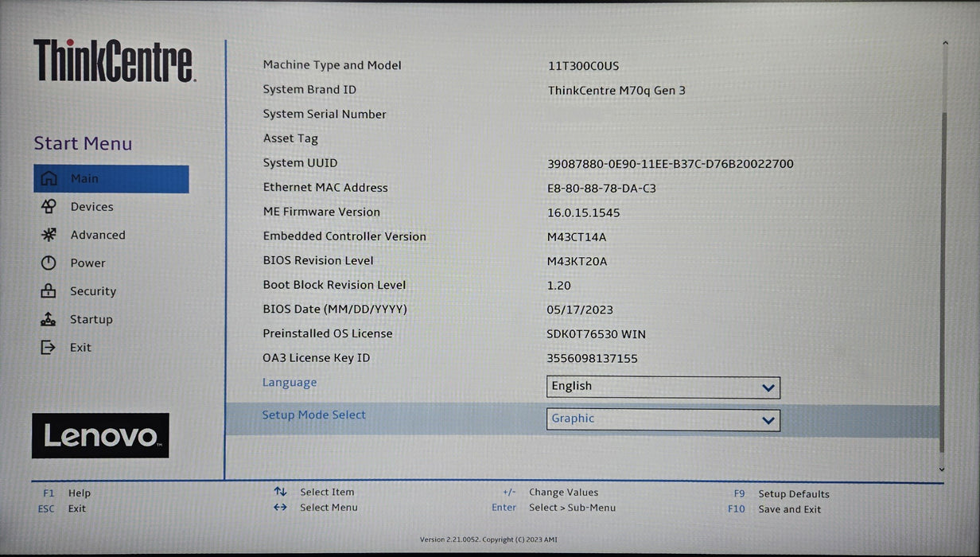Click the AMI version copyright text
The width and height of the screenshot is (980, 557).
point(489,540)
